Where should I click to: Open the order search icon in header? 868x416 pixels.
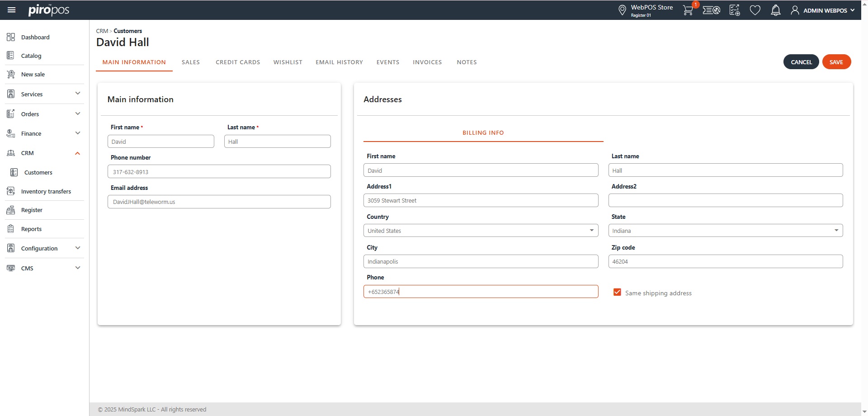tap(711, 10)
